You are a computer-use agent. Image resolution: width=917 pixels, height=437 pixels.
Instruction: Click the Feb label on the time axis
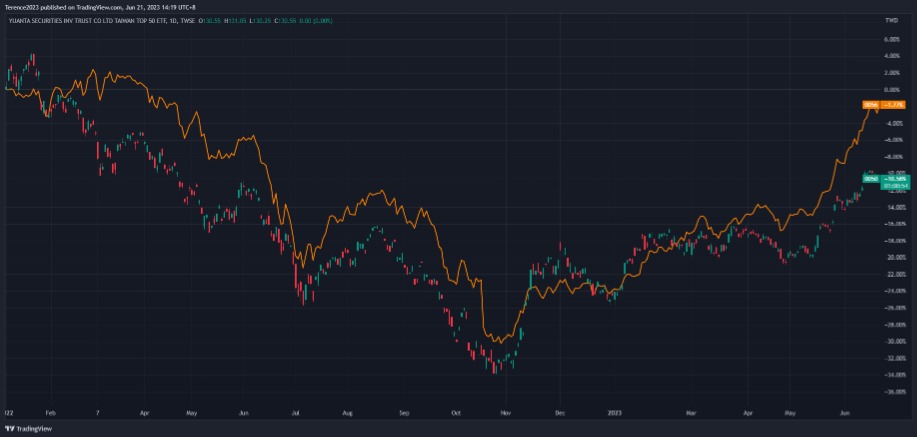(x=49, y=412)
